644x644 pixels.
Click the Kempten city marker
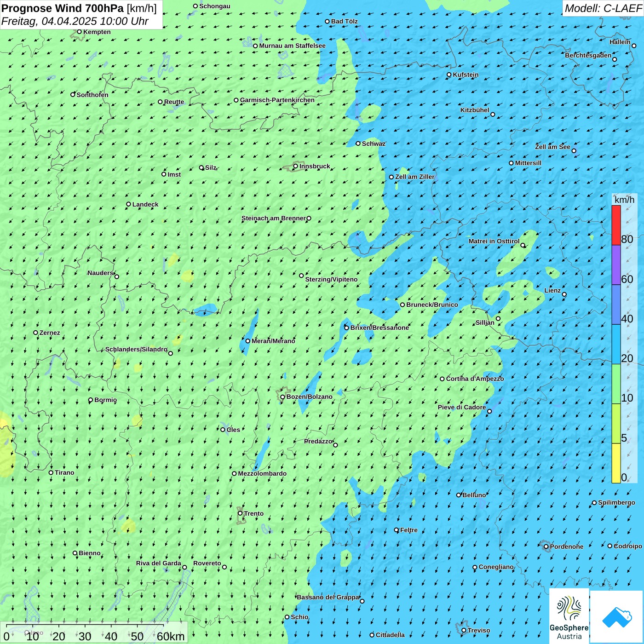[79, 32]
